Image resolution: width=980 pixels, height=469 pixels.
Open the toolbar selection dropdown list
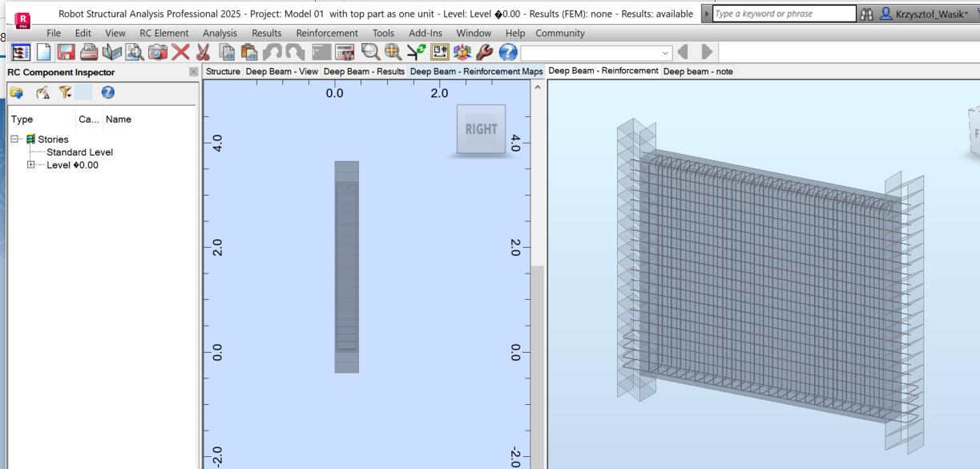click(x=666, y=51)
